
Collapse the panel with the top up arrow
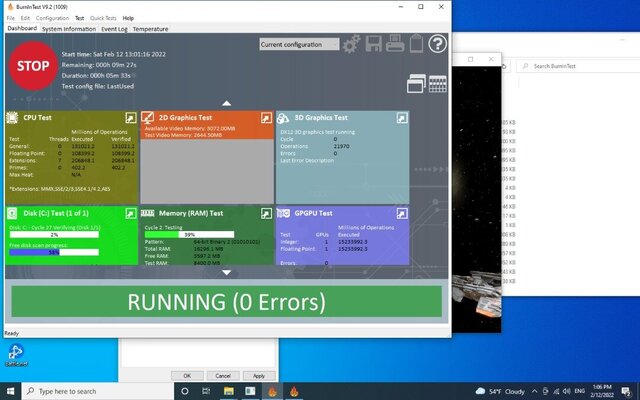[x=227, y=102]
